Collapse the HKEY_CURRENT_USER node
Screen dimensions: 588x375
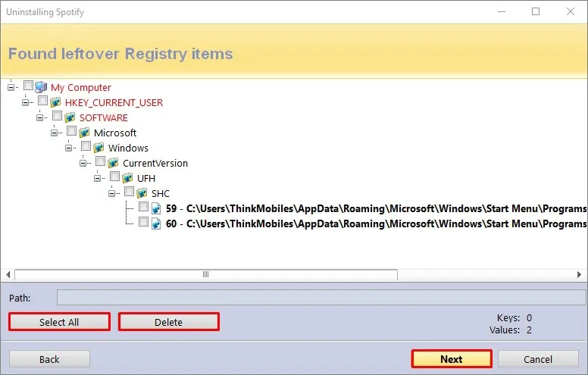pos(25,102)
